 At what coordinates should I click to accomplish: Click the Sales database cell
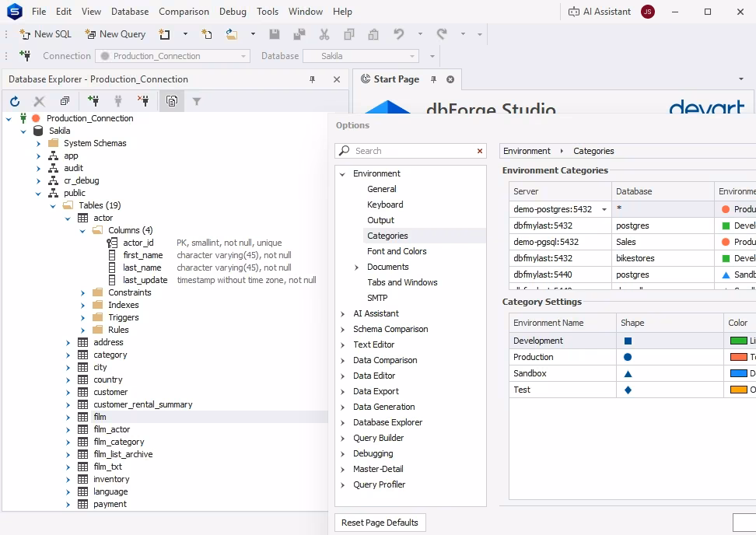coord(663,242)
